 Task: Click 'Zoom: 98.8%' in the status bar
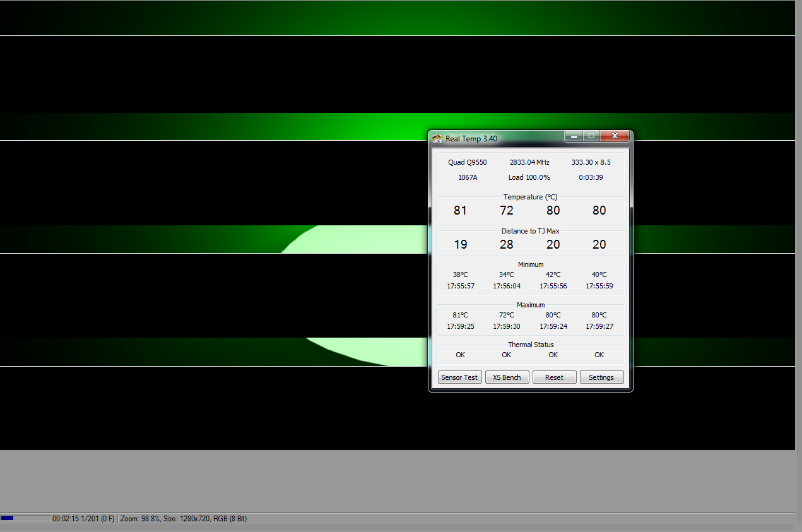click(x=140, y=519)
